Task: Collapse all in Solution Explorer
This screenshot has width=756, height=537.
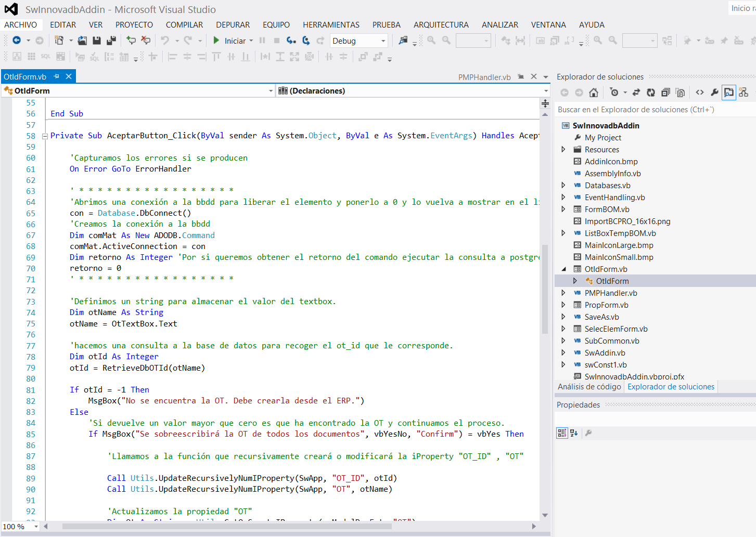Action: [665, 93]
